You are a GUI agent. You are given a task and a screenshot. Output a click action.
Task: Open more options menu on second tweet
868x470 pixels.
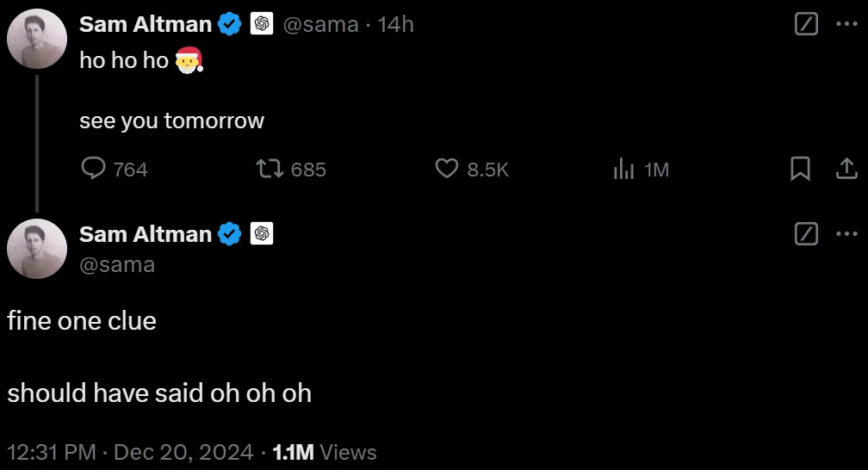(846, 233)
